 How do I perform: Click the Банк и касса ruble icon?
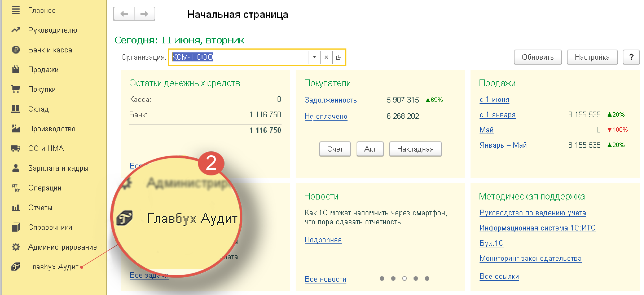point(16,50)
